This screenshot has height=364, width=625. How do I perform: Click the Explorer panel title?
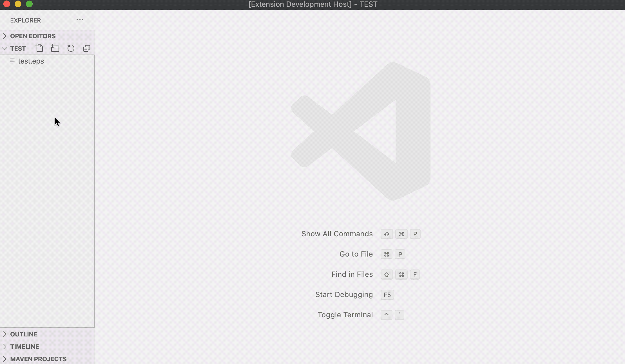point(25,20)
